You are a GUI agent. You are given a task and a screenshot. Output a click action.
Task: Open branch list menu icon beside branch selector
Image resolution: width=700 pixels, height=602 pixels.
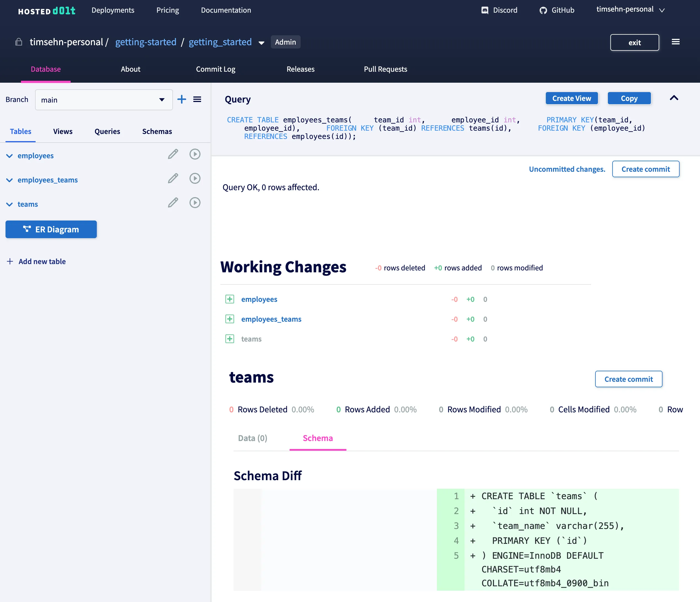click(x=197, y=99)
